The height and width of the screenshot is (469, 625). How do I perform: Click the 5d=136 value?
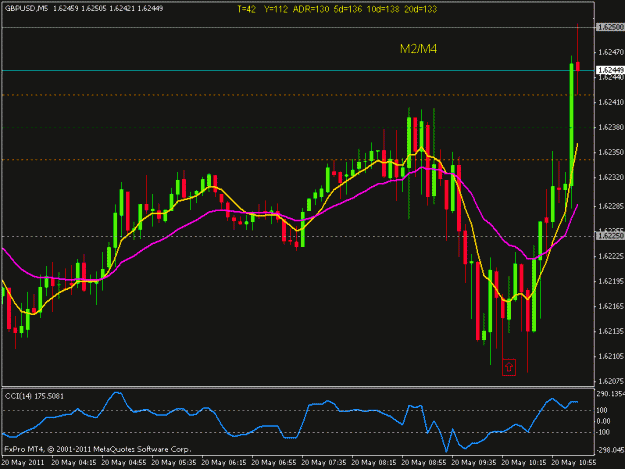(x=348, y=9)
